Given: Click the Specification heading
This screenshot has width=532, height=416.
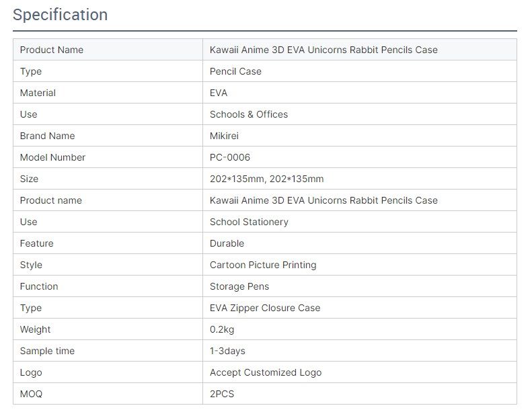Looking at the screenshot, I should (x=60, y=15).
